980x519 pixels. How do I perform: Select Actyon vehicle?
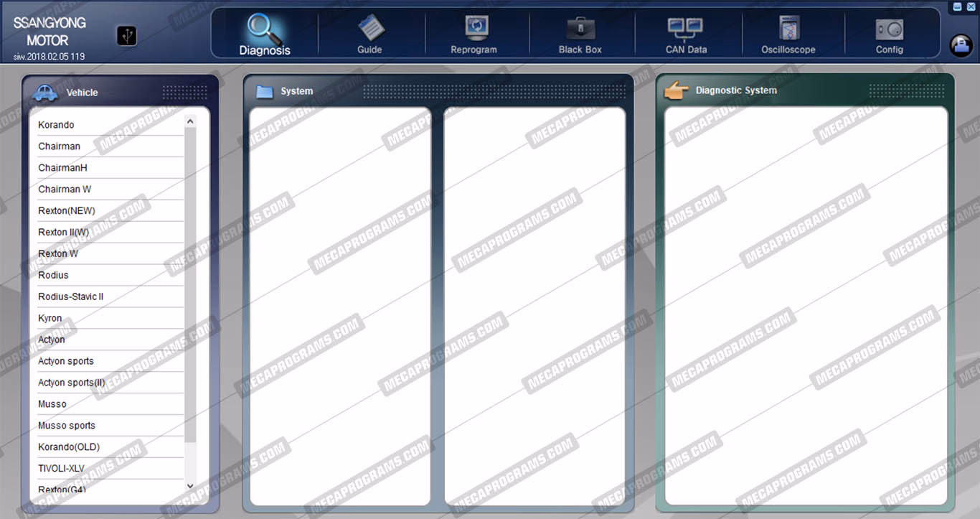[x=110, y=340]
